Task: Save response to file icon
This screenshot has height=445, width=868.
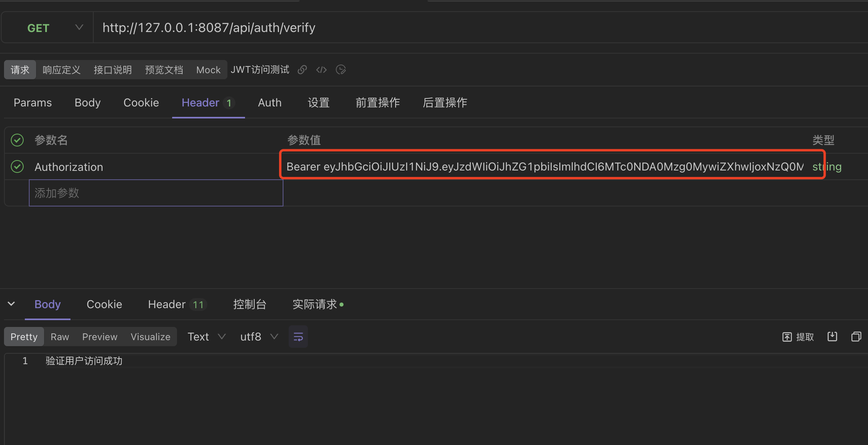Action: pos(832,337)
